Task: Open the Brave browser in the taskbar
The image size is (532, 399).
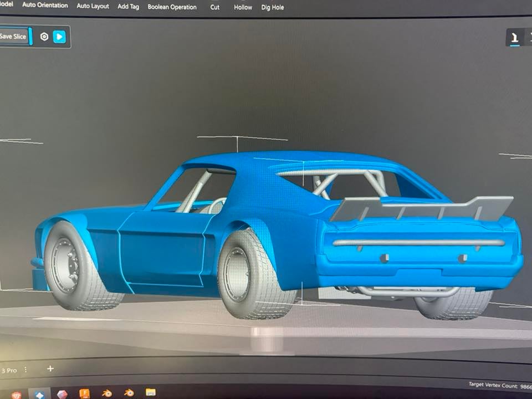Action: (x=17, y=393)
